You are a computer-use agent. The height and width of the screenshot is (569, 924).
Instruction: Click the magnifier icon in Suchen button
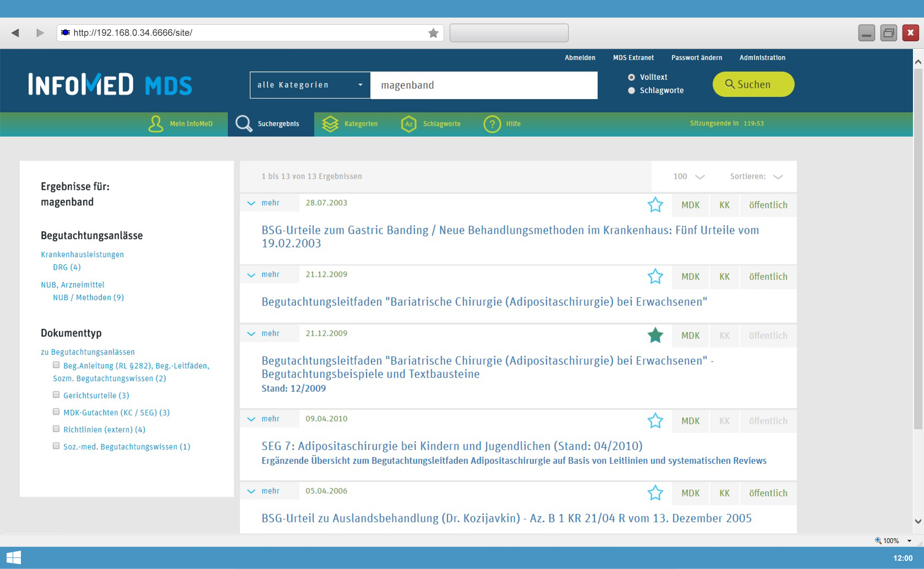730,84
